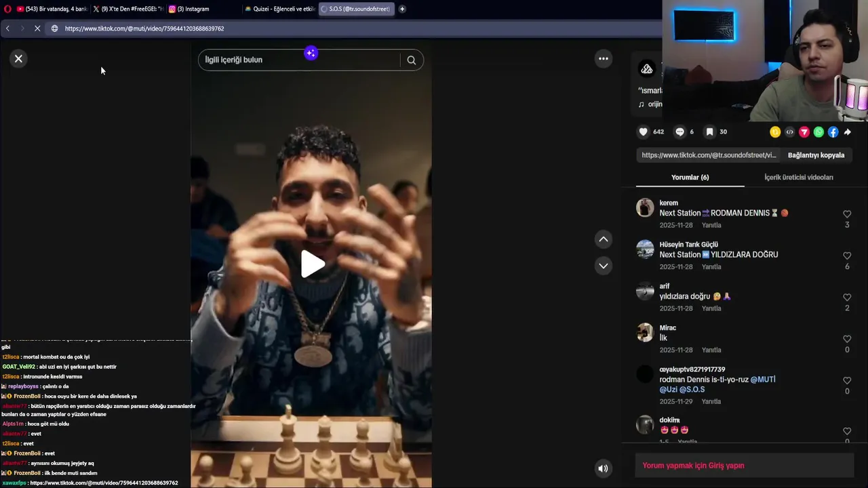Image resolution: width=868 pixels, height=488 pixels.
Task: Open the TikTok link in chat
Action: [104, 483]
